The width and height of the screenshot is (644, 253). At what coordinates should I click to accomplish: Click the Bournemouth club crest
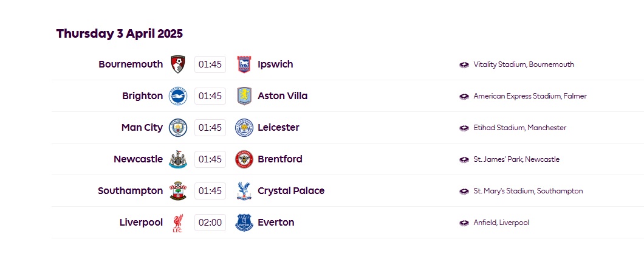point(178,64)
